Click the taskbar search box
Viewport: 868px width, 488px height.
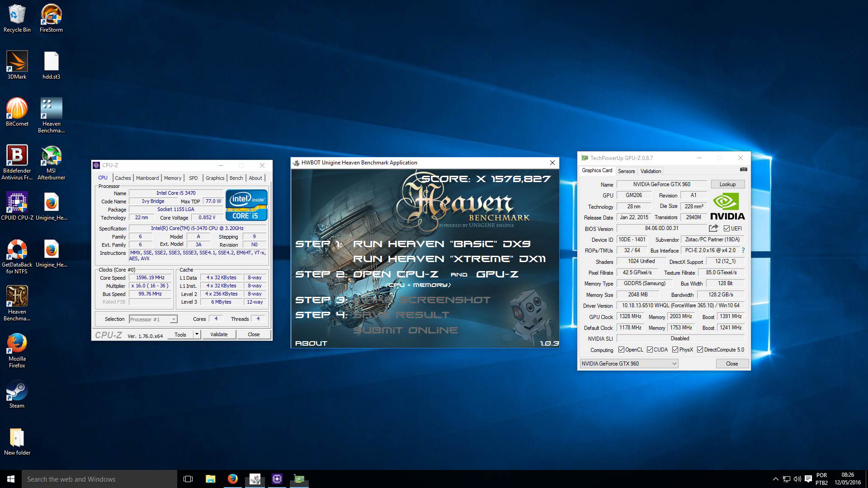click(99, 479)
